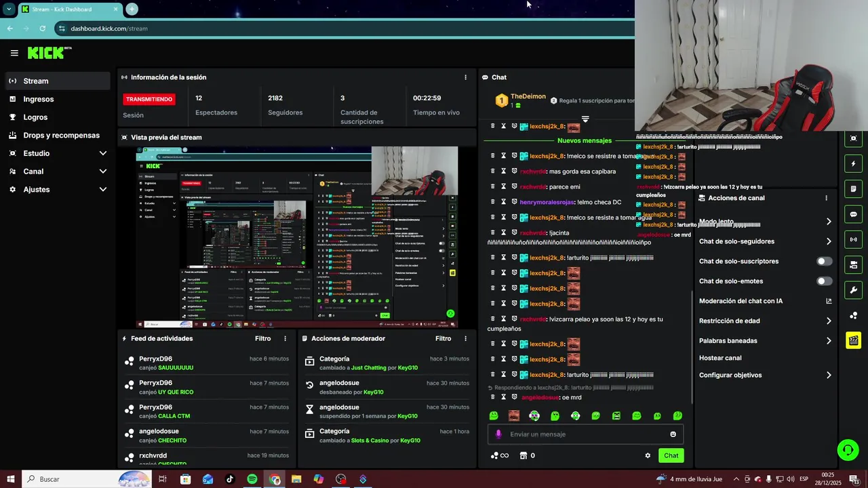
Task: Expand Configurar objetivos options arrow
Action: click(x=829, y=375)
